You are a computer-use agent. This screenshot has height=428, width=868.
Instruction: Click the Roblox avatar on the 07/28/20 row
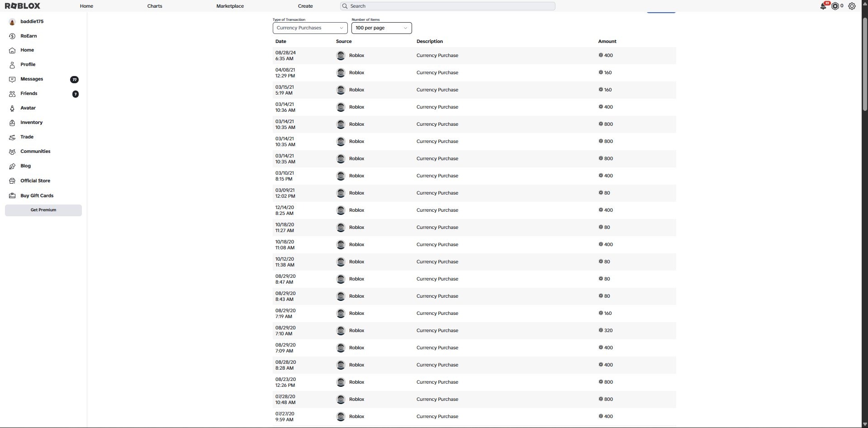coord(341,399)
